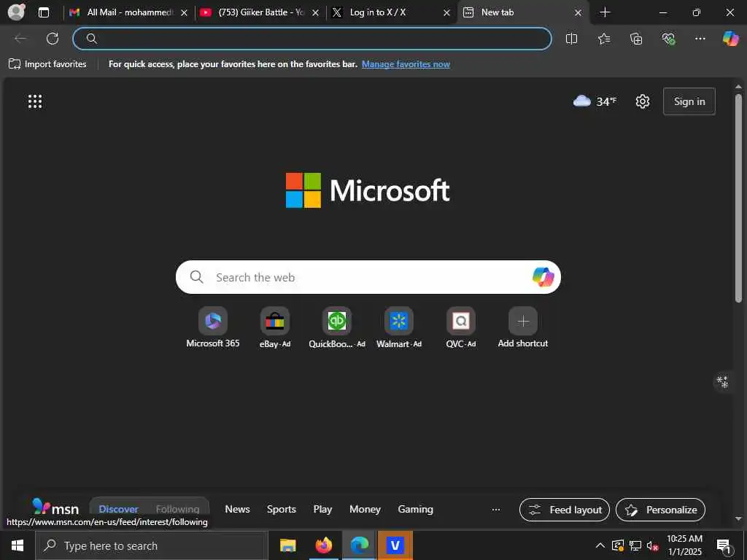The height and width of the screenshot is (560, 747).
Task: Open File Explorer from taskbar
Action: [x=287, y=545]
